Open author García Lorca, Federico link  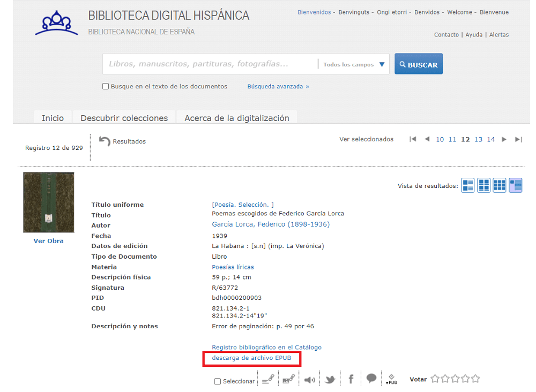pyautogui.click(x=271, y=224)
